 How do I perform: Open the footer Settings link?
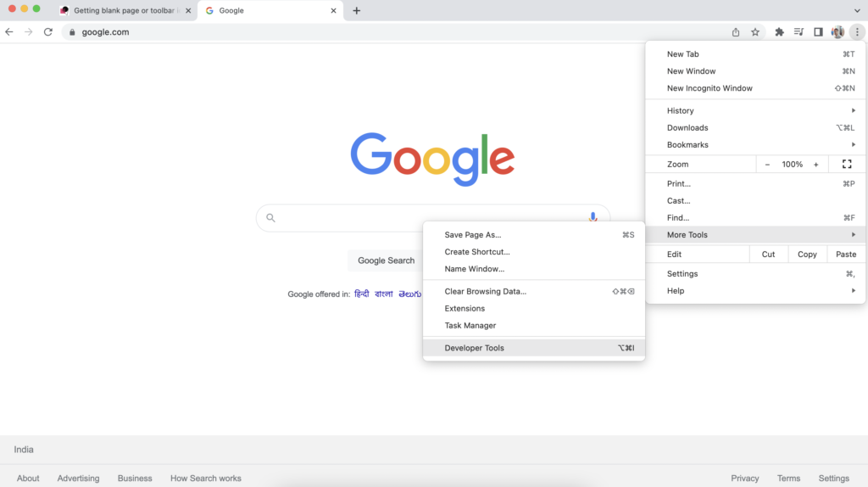(x=834, y=479)
